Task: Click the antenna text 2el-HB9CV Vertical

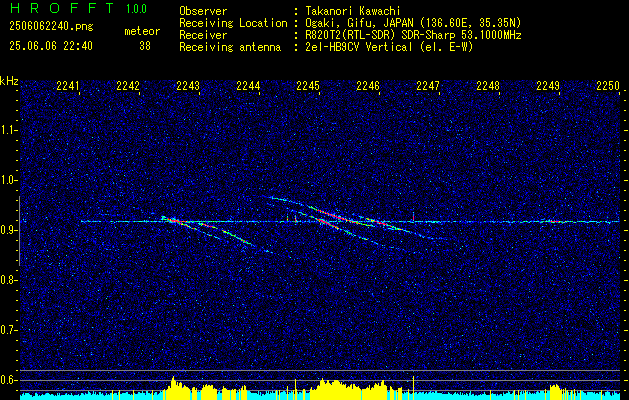Action: coord(359,47)
